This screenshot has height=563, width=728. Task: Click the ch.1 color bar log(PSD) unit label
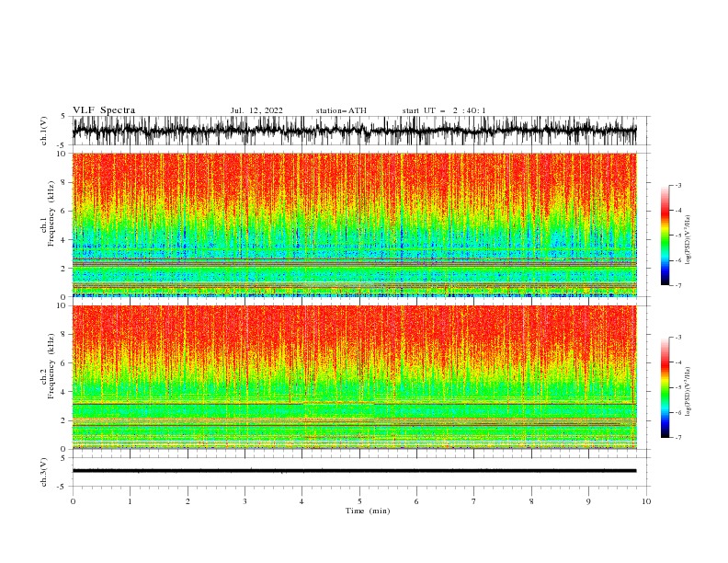pos(688,240)
